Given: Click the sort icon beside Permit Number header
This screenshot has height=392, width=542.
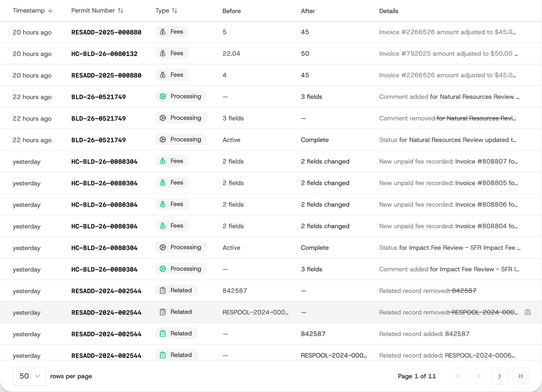Looking at the screenshot, I should [120, 10].
